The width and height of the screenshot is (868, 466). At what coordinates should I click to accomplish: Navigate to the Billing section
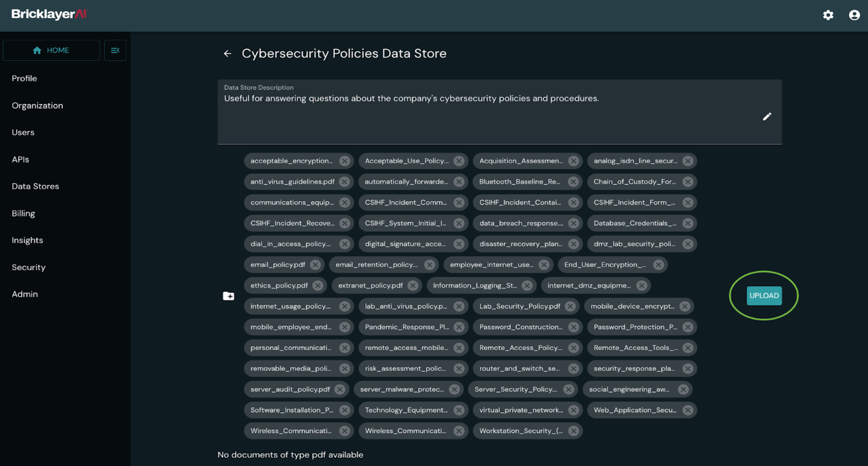[x=24, y=213]
